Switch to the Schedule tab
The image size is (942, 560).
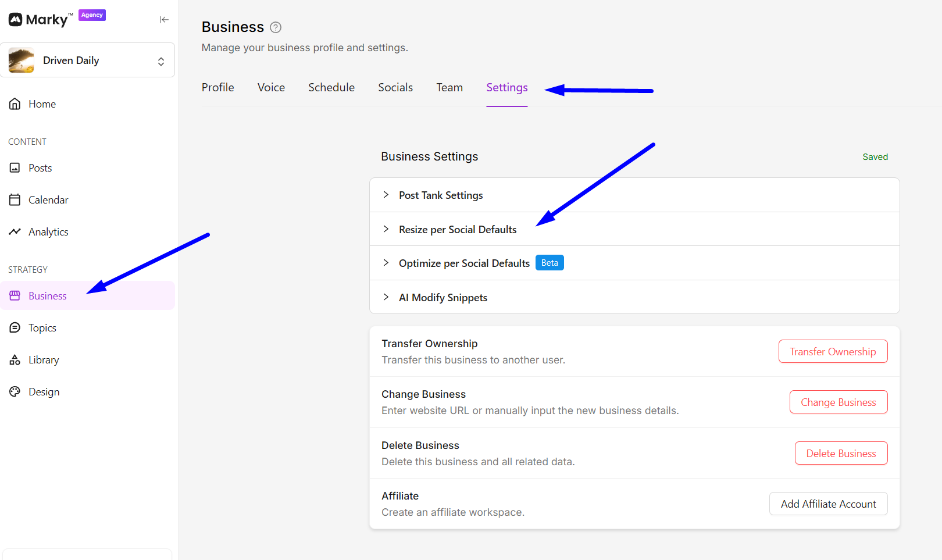(x=331, y=88)
